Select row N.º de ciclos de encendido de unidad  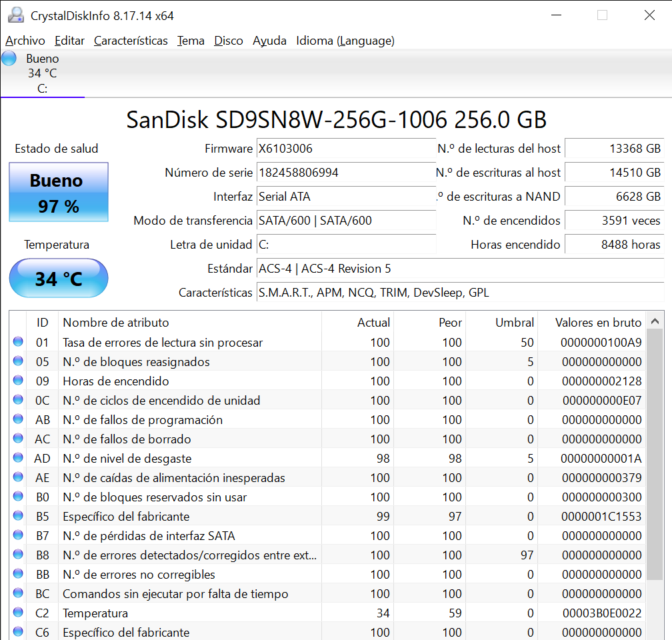(x=327, y=400)
